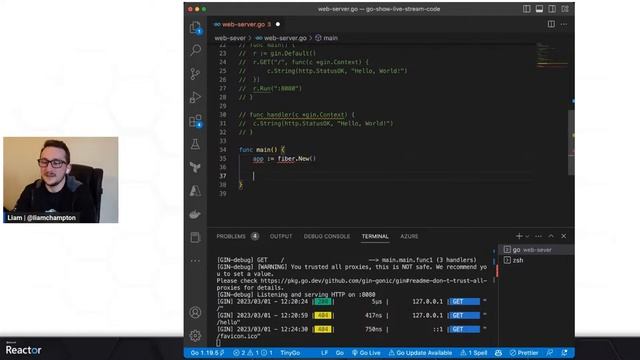Image resolution: width=640 pixels, height=360 pixels.
Task: Toggle the secondary side bar layout
Action: (x=552, y=9)
